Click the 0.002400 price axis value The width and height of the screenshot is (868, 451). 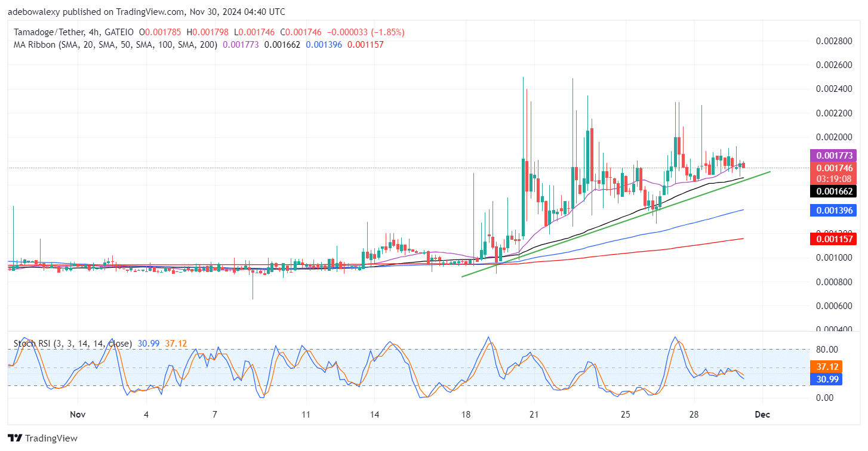point(833,89)
